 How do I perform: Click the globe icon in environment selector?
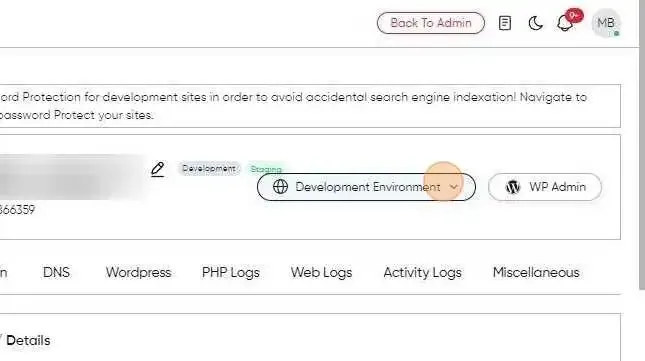pyautogui.click(x=280, y=187)
